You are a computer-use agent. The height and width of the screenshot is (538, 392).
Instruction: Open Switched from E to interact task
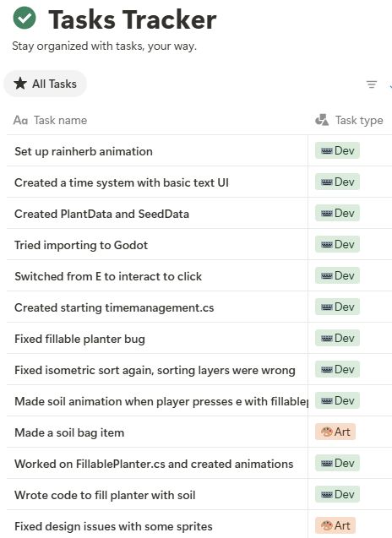tap(108, 276)
